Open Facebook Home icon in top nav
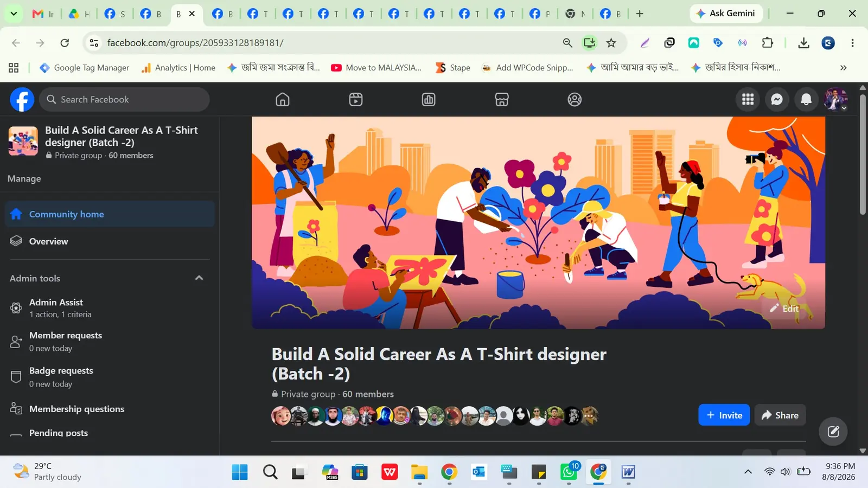868x488 pixels. (283, 100)
